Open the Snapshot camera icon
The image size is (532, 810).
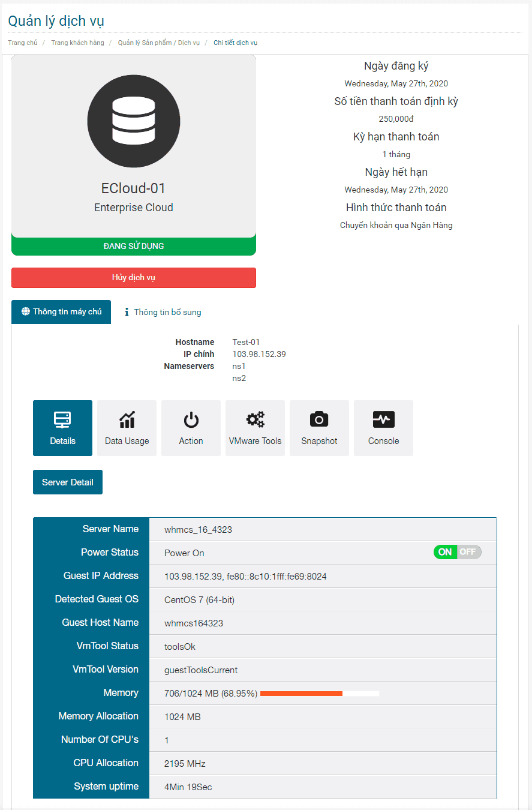[319, 428]
